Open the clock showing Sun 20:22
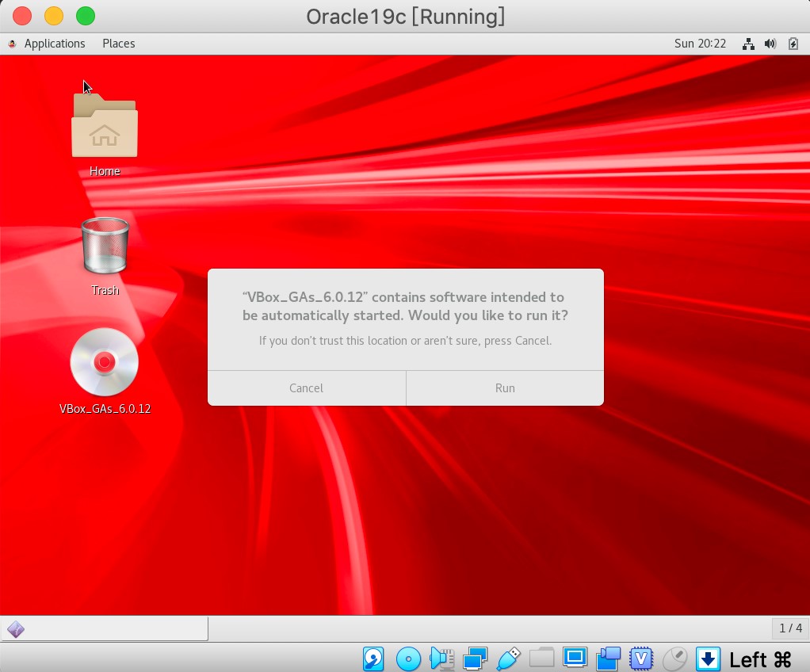Viewport: 810px width, 672px height. (700, 44)
